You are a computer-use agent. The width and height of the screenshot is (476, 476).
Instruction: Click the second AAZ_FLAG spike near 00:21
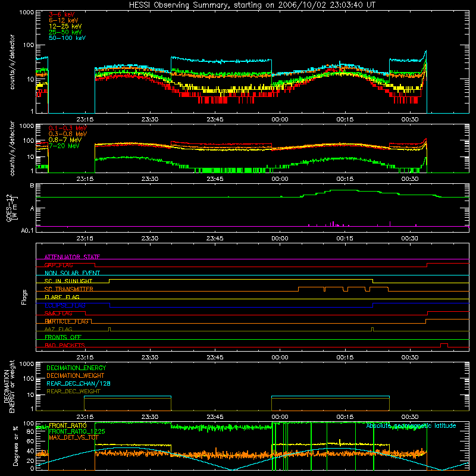point(372,330)
